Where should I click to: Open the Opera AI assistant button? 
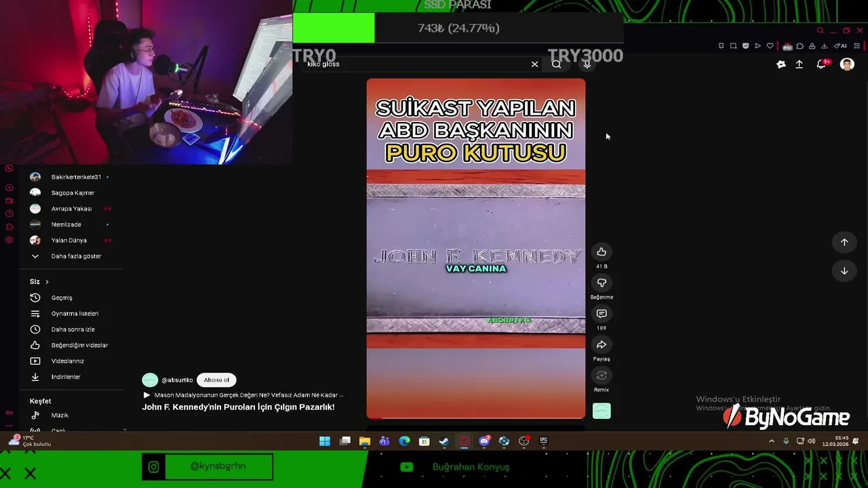pyautogui.click(x=840, y=46)
